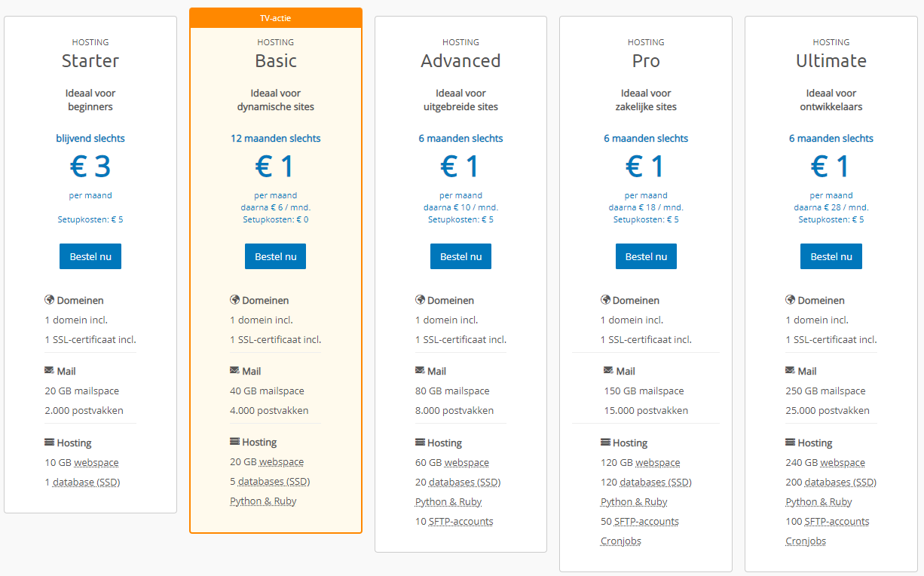
Task: Click the Hosting server icon in Ultimate plan
Action: pyautogui.click(x=790, y=443)
